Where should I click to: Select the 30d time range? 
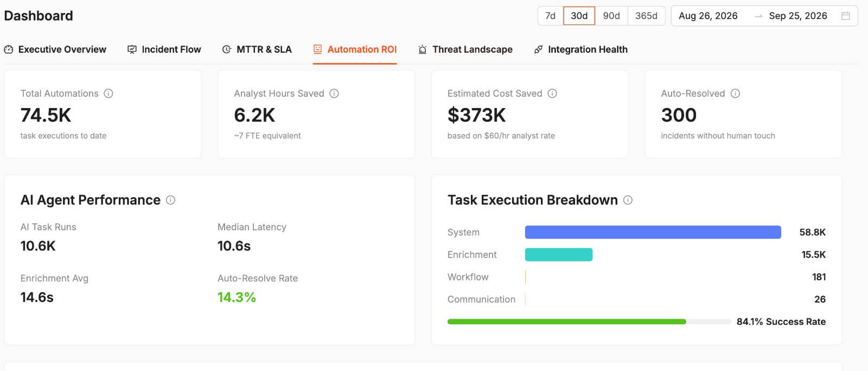click(x=579, y=16)
